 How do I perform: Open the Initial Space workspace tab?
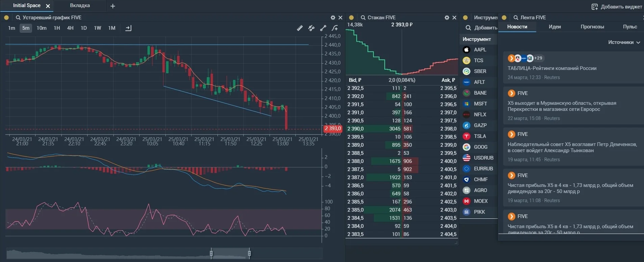tap(27, 5)
